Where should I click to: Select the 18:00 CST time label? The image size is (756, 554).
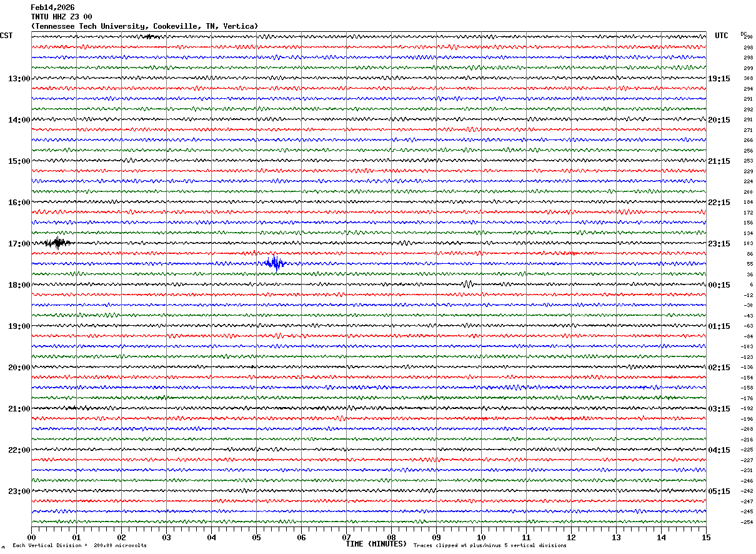click(19, 285)
